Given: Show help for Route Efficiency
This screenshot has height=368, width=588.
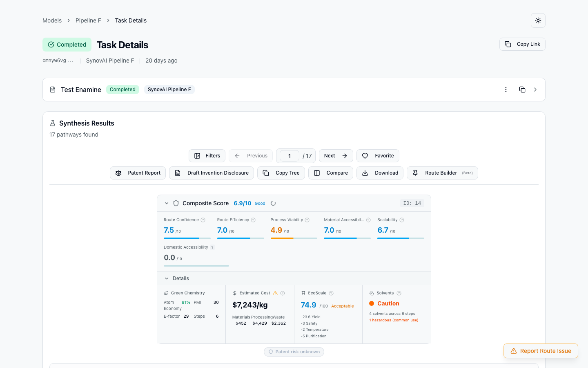Looking at the screenshot, I should pyautogui.click(x=253, y=220).
